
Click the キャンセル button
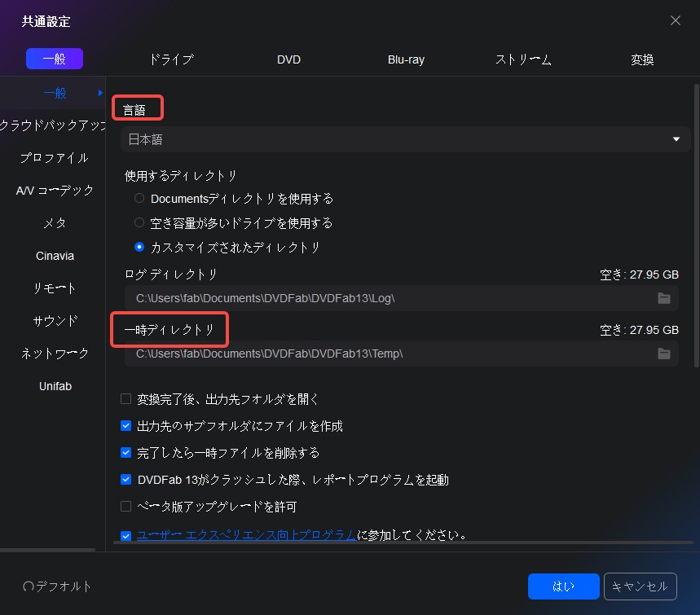tap(641, 586)
